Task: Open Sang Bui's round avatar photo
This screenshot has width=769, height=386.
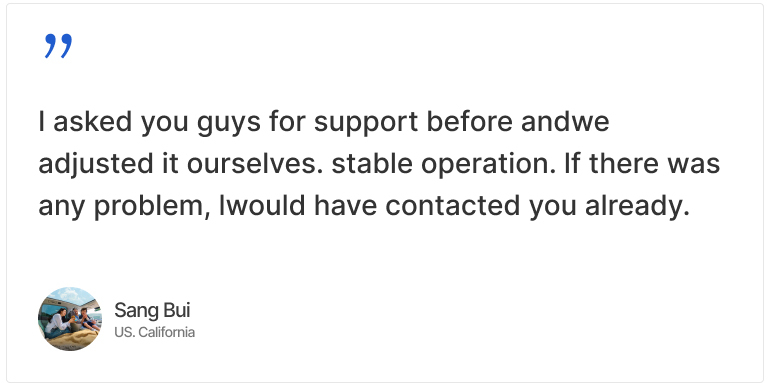Action: 70,319
